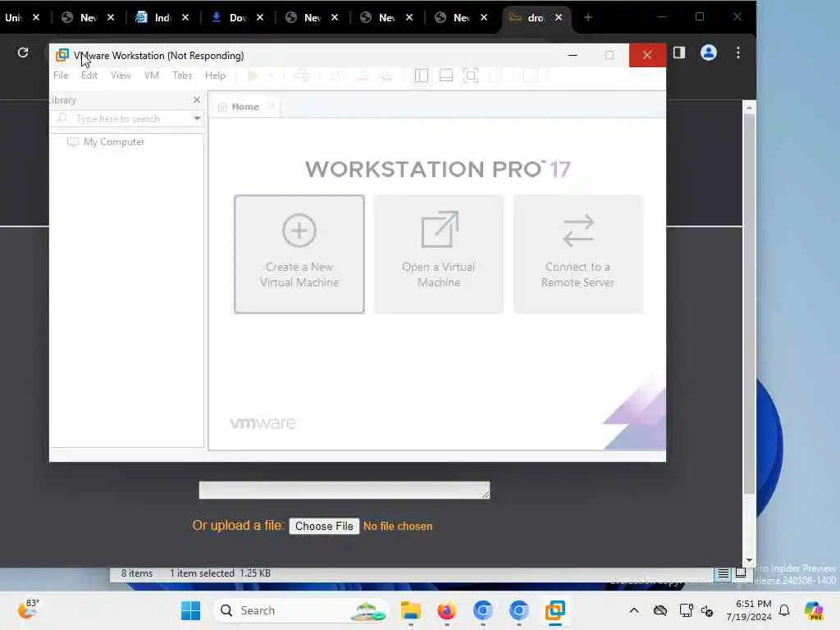Viewport: 840px width, 630px height.
Task: Click the Open a Virtual Machine tile
Action: click(x=439, y=254)
